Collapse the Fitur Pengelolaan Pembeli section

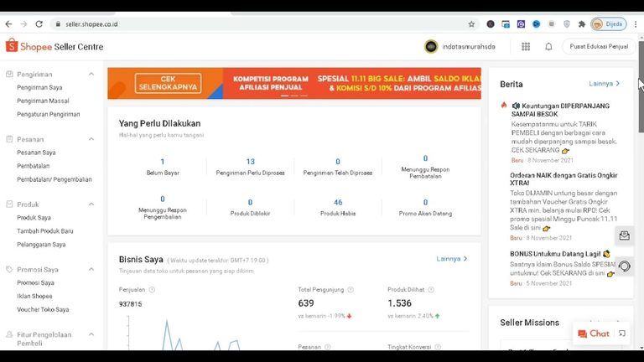[91, 334]
